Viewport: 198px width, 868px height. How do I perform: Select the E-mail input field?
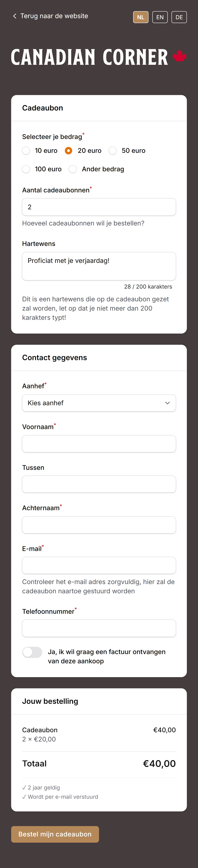99,565
